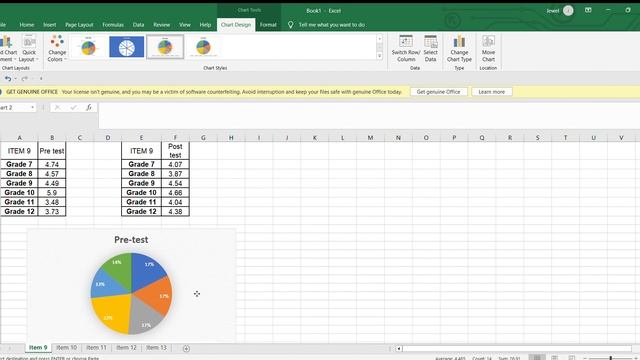Viewport: 640px width, 360px height.
Task: Open the Select Data dialog
Action: click(430, 49)
